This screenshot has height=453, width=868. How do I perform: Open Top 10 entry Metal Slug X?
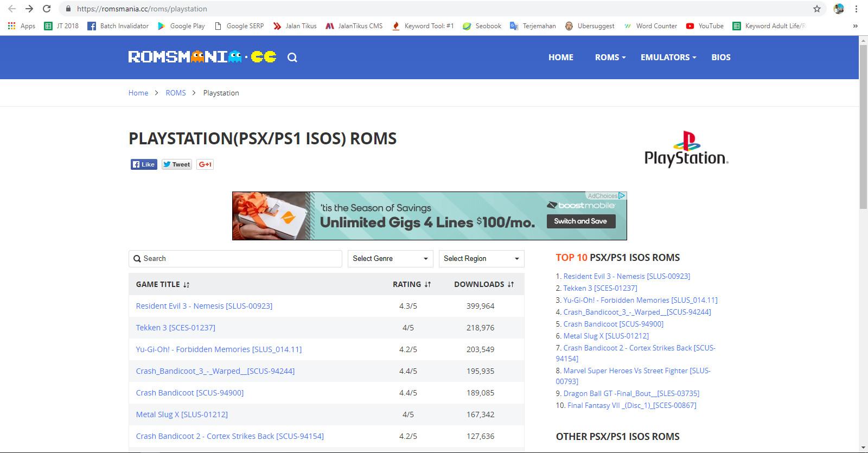pos(606,336)
